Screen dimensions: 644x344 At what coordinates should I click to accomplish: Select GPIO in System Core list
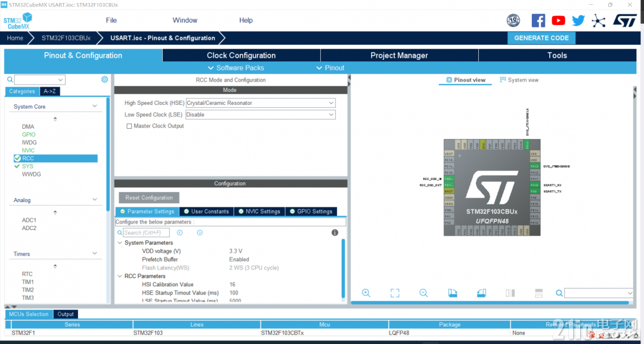click(x=29, y=134)
